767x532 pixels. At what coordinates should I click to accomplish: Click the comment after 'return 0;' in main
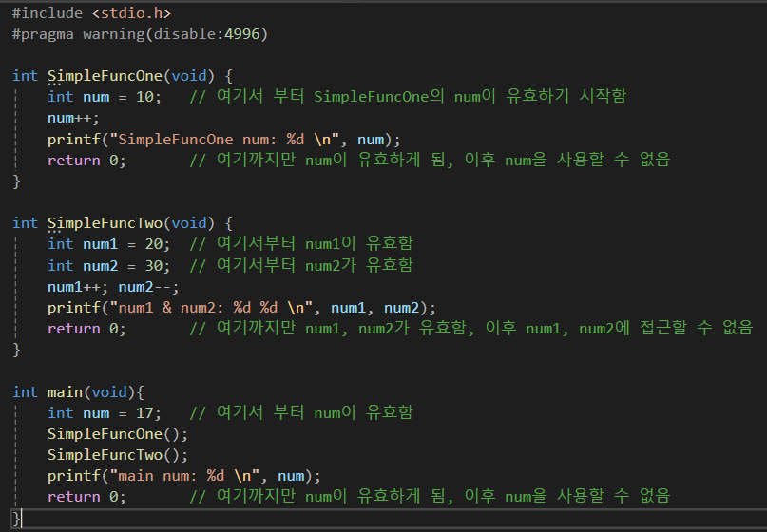[430, 496]
